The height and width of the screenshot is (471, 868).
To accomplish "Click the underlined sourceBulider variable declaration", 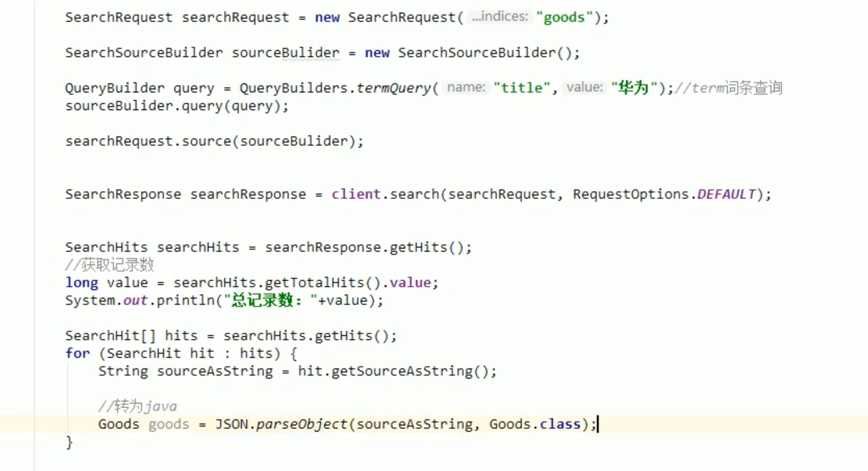I will click(x=285, y=53).
